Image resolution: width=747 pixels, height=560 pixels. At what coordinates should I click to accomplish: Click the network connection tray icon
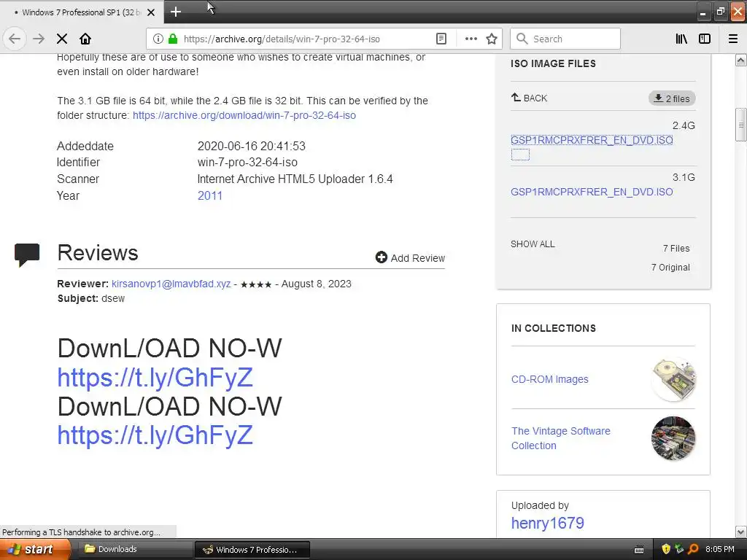pos(679,549)
